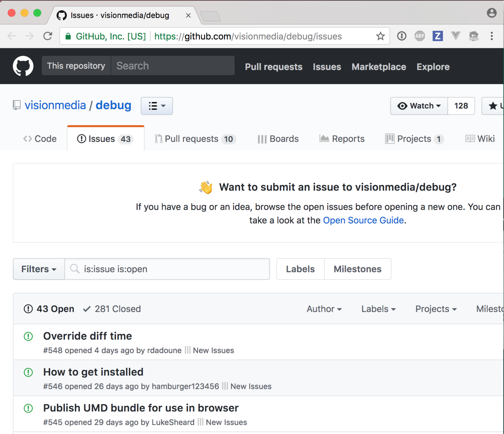504x434 pixels.
Task: Open the repository list dropdown button
Action: (x=157, y=106)
